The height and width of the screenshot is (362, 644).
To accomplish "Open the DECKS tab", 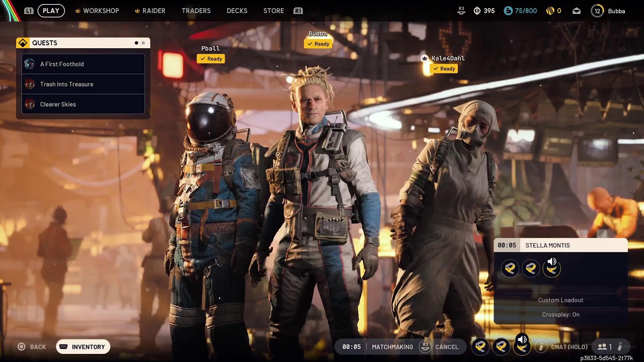I will click(x=237, y=11).
